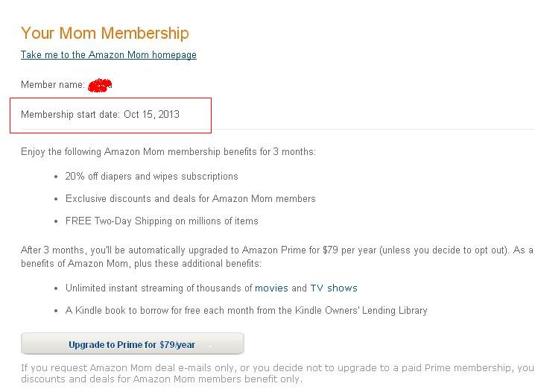The image size is (535, 392).
Task: Select the Oct 15, 2013 date value
Action: click(151, 115)
